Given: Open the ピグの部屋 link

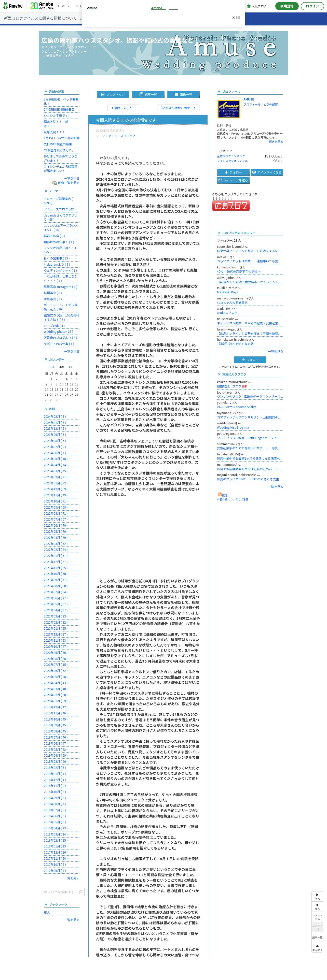Looking at the screenshot, I should pos(270,104).
